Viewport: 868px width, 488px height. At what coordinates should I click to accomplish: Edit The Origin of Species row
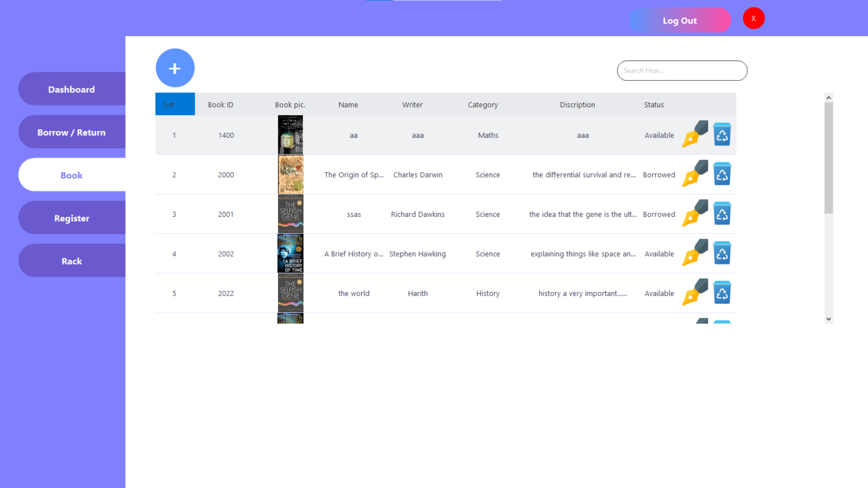695,174
